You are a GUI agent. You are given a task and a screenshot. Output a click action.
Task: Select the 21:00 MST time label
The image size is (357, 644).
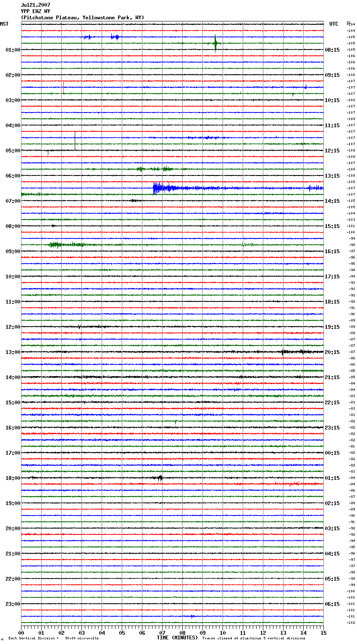point(13,554)
